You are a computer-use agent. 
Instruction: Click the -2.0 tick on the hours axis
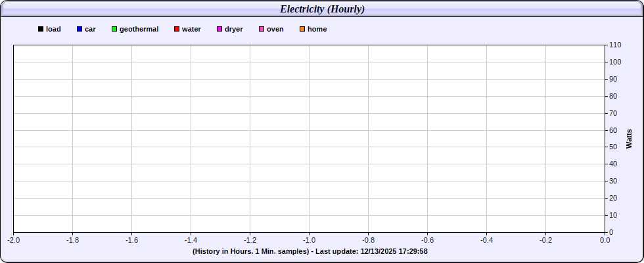[13, 240]
